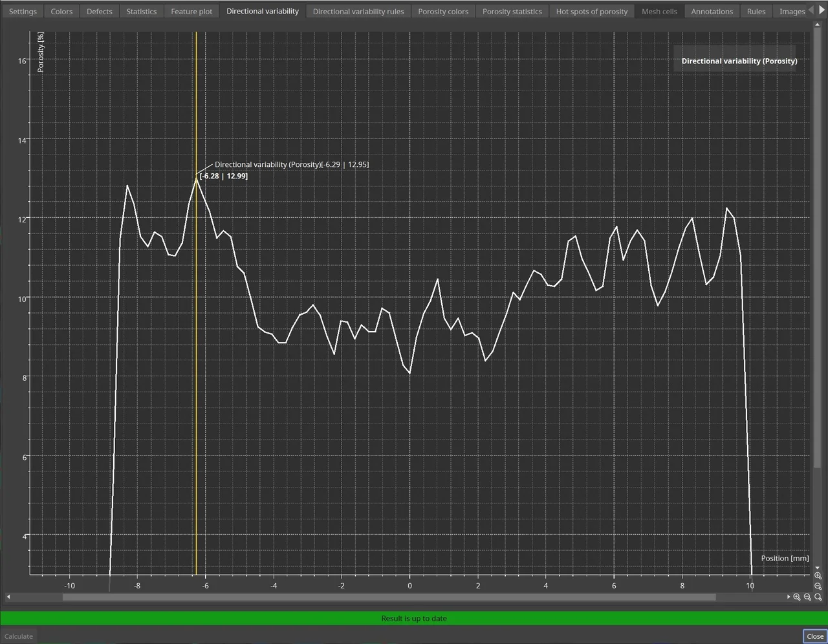Click the vertical scrollbar down arrow
The image size is (828, 644).
pos(818,568)
